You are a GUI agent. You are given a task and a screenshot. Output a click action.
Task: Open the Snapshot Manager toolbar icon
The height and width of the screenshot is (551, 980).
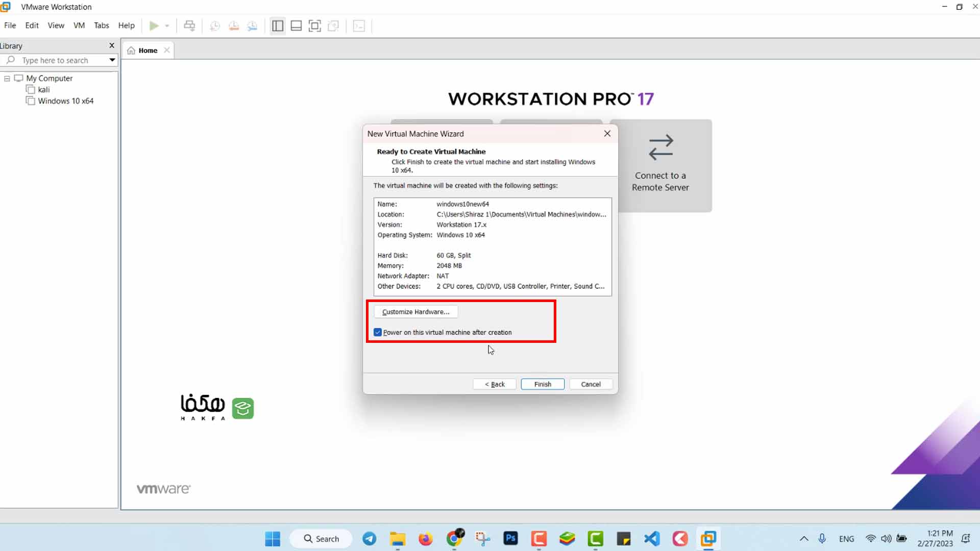pos(252,26)
